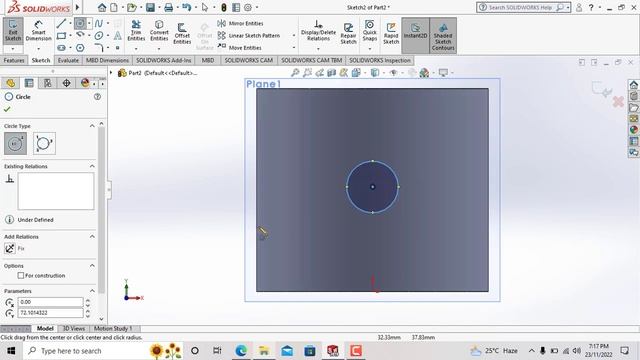
Task: Click the Save icon
Action: (x=150, y=7)
